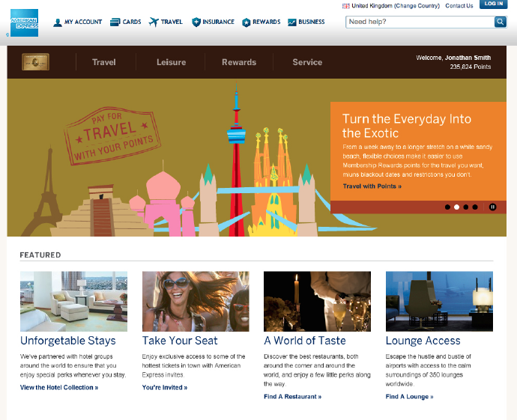Click A World of Taste heading

tap(305, 341)
